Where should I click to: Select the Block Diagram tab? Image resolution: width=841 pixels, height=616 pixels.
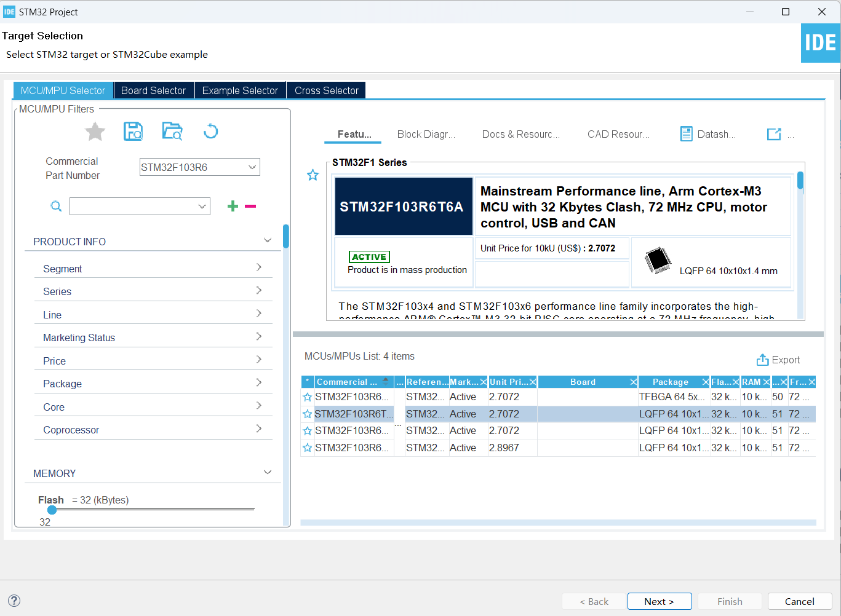pos(426,134)
